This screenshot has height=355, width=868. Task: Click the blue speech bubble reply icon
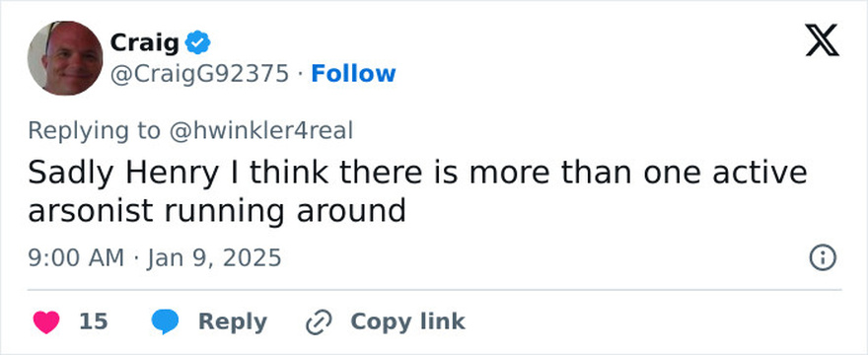(x=166, y=321)
